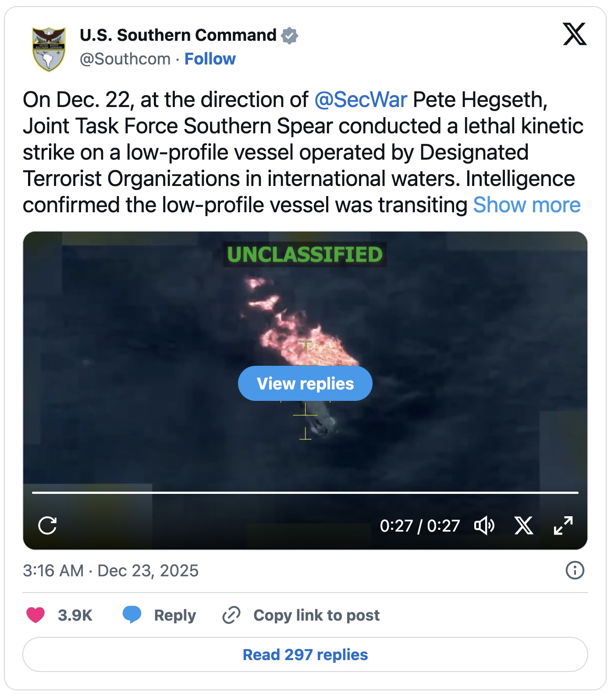611x700 pixels.
Task: Click the U.S. Southern Command display name
Action: coord(178,35)
